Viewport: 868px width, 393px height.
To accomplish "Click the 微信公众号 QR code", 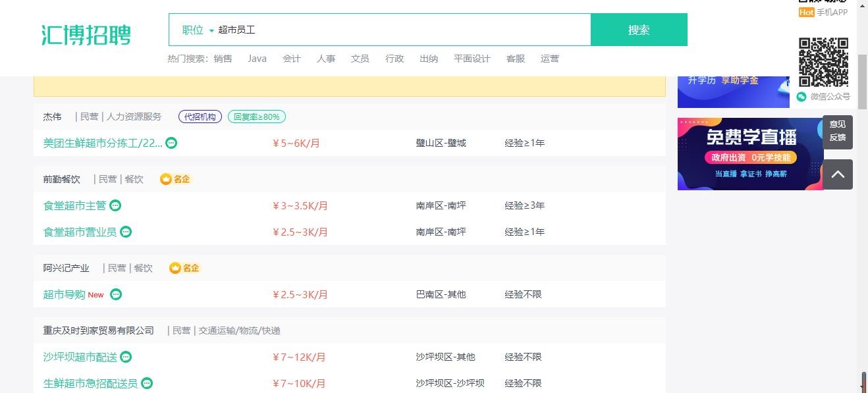I will point(823,63).
